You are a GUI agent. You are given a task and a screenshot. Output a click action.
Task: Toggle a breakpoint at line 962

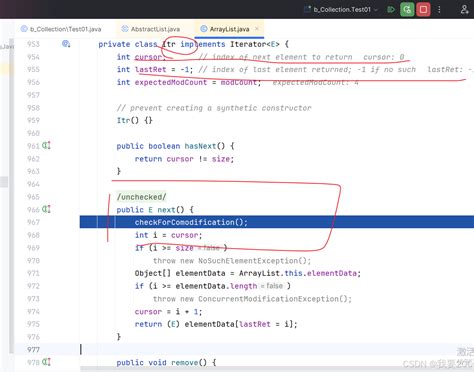[x=33, y=159]
